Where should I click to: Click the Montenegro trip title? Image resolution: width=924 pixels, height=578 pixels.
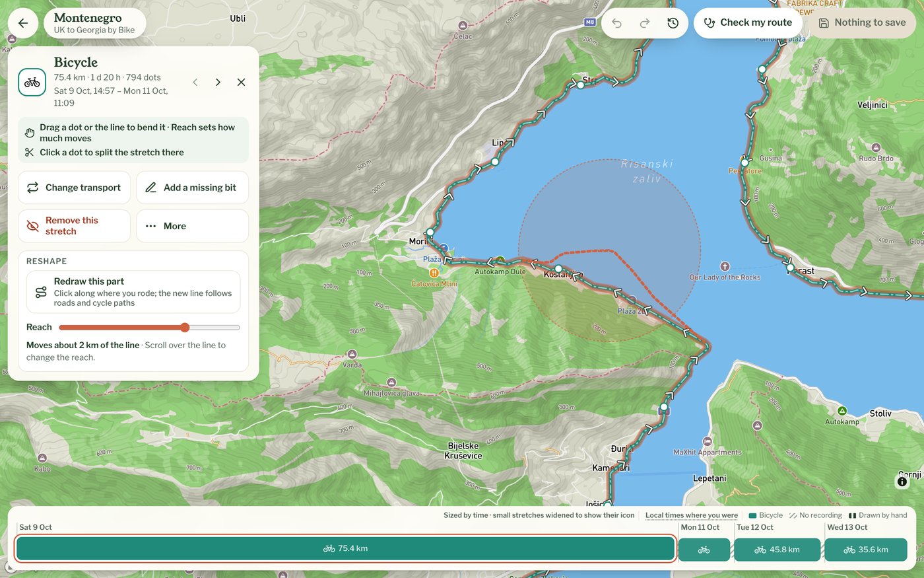88,18
